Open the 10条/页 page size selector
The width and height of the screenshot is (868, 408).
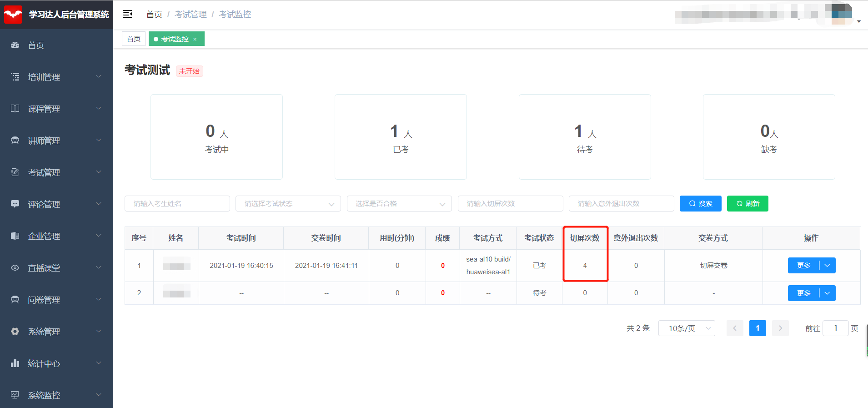pyautogui.click(x=687, y=328)
